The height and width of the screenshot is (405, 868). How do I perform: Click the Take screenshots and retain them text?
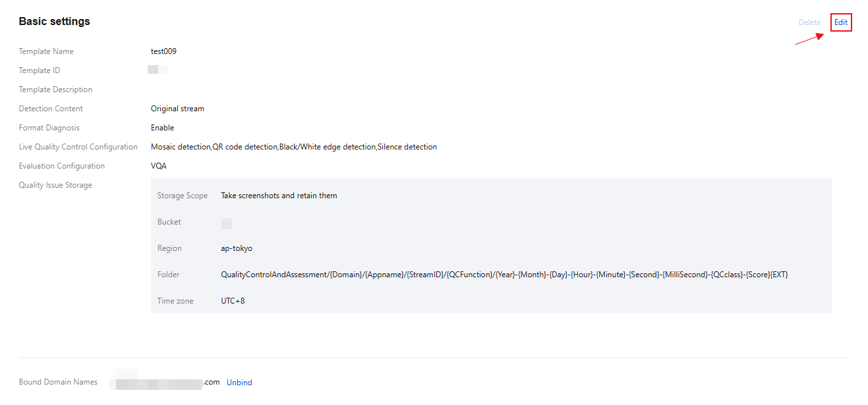tap(279, 196)
